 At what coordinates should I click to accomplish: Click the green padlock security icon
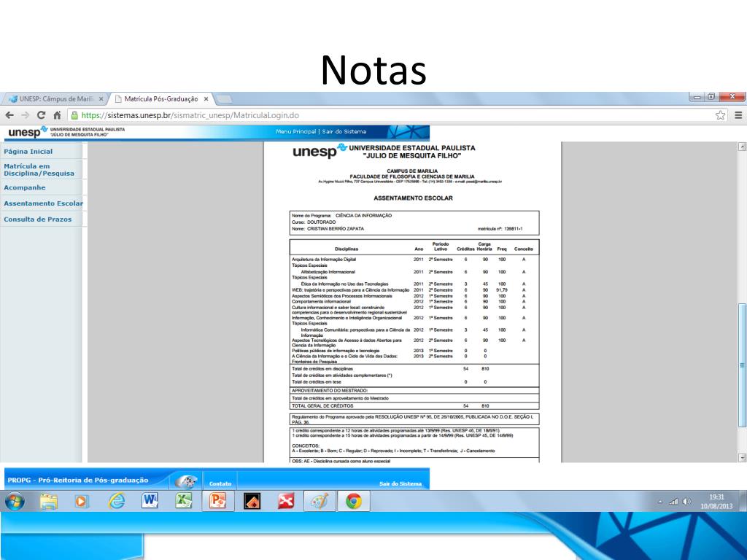(x=74, y=115)
